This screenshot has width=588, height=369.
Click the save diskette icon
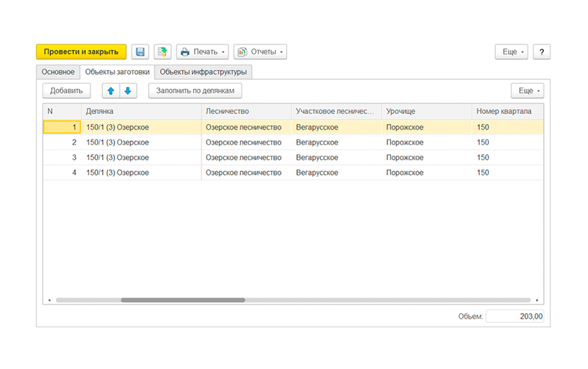point(140,52)
